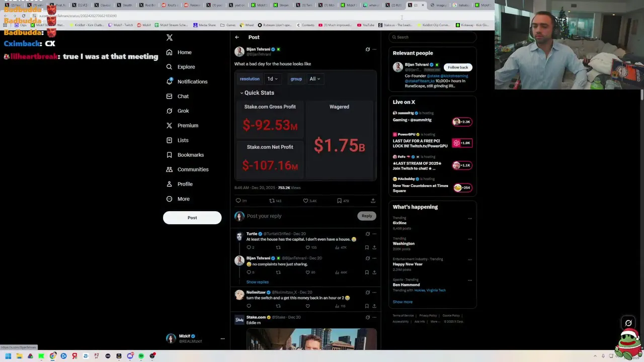Open the resolution 1d dropdown
Image resolution: width=644 pixels, height=362 pixels.
[x=272, y=79]
